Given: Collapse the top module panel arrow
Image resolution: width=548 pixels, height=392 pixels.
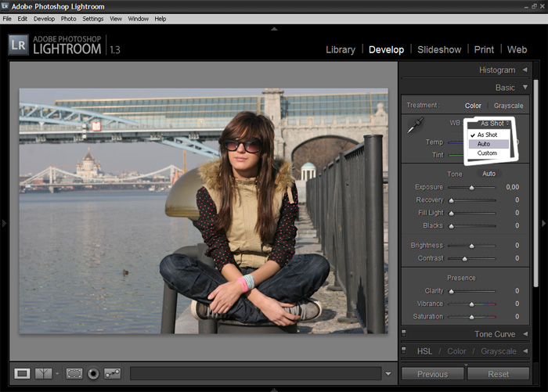Looking at the screenshot, I should [274, 29].
